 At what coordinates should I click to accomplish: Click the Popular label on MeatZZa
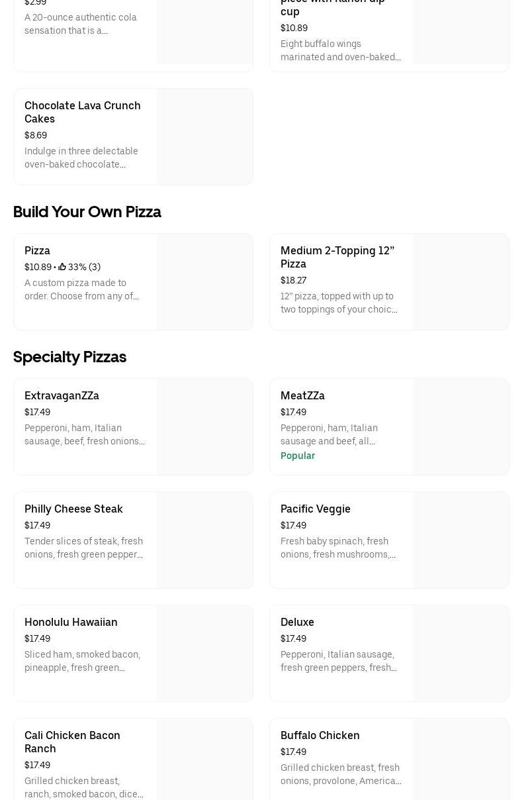point(298,456)
